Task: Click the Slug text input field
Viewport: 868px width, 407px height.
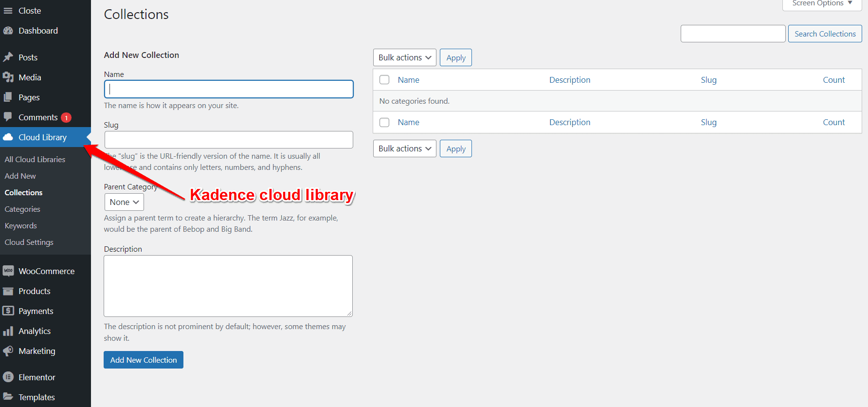Action: click(229, 140)
